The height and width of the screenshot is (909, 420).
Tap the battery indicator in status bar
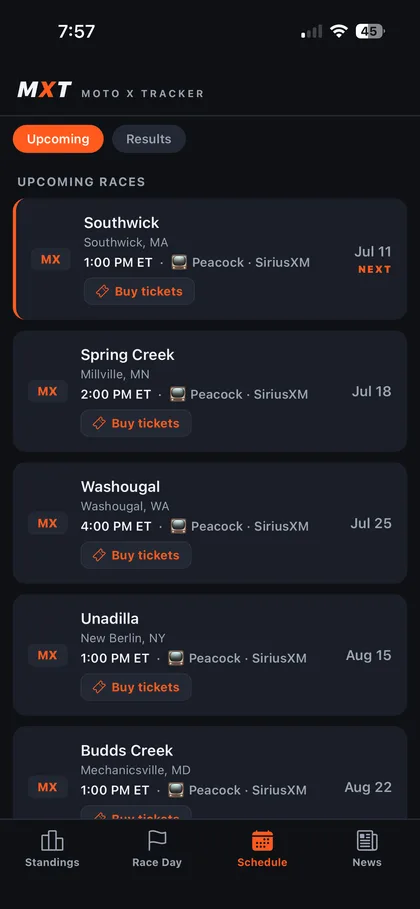pos(370,31)
